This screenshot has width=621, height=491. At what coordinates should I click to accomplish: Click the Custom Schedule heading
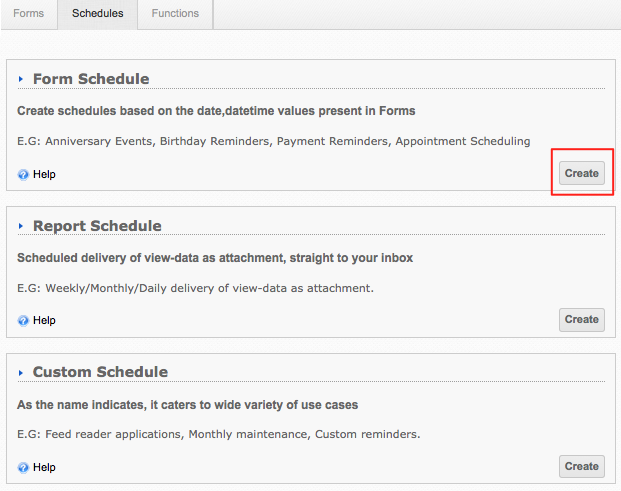click(x=100, y=372)
